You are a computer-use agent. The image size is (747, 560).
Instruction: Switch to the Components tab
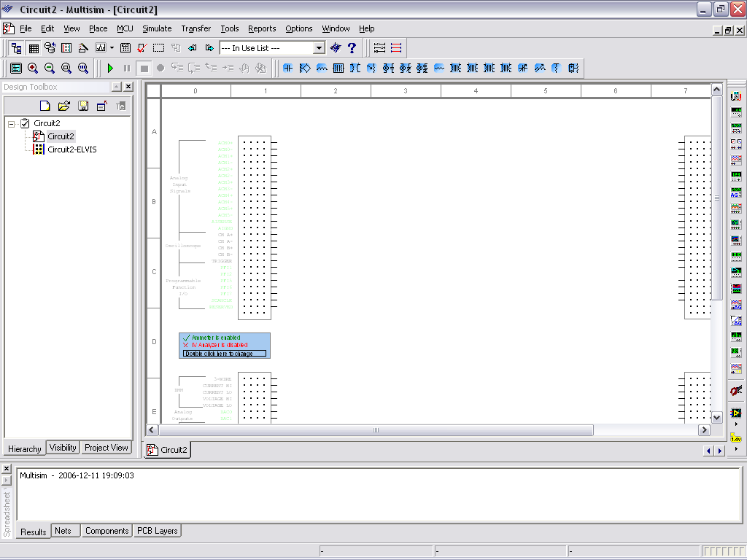[107, 531]
